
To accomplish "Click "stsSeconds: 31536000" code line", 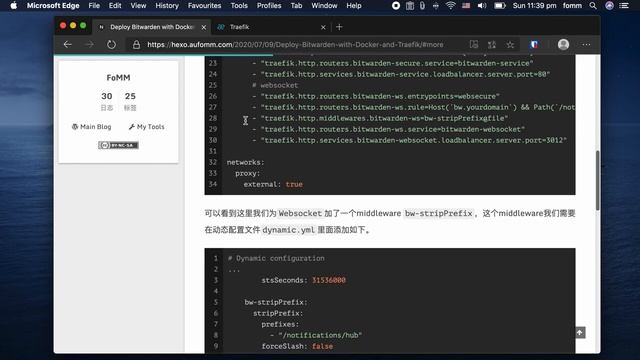I will [304, 280].
